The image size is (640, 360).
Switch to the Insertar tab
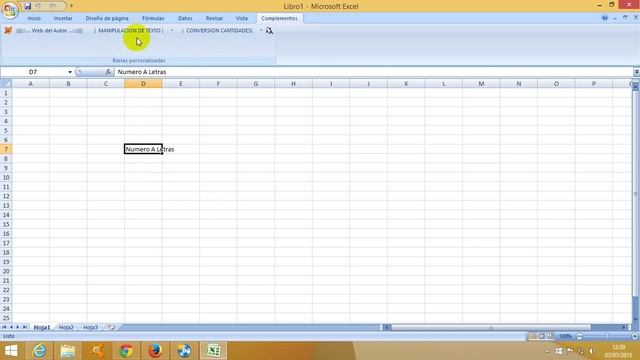coord(63,18)
